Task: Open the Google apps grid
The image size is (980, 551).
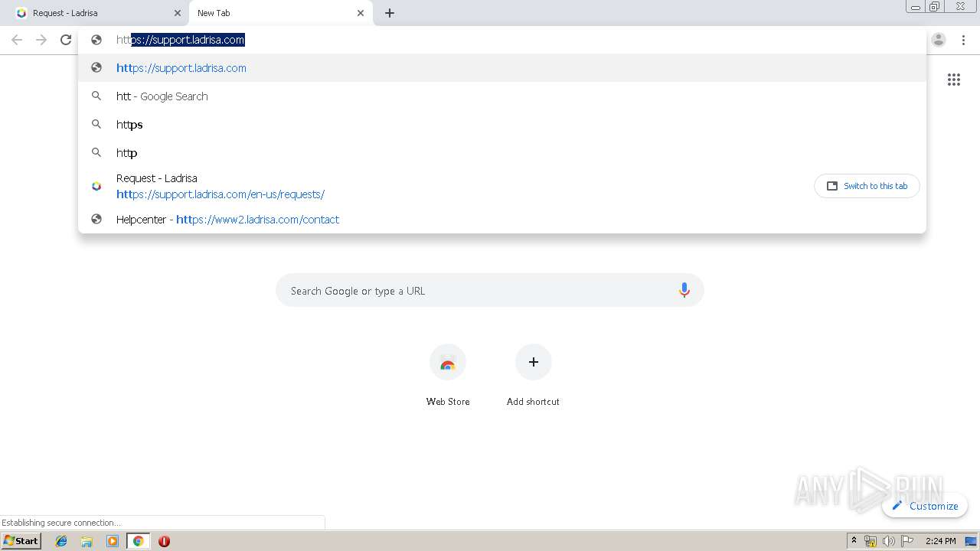Action: (954, 80)
